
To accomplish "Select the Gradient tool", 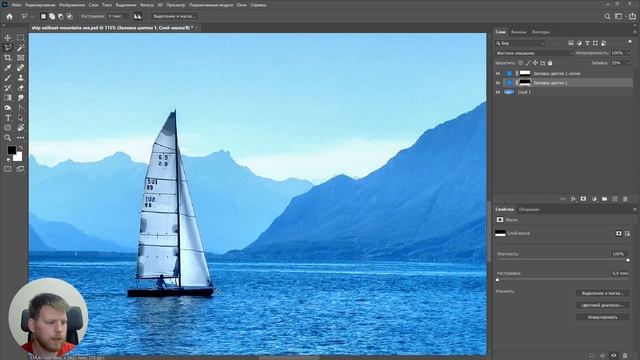I will (8, 98).
